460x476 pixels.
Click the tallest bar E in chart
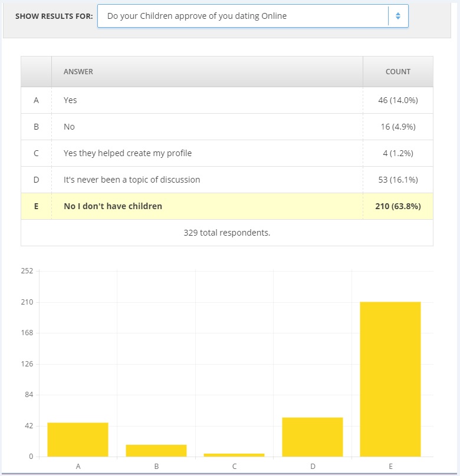pos(390,379)
